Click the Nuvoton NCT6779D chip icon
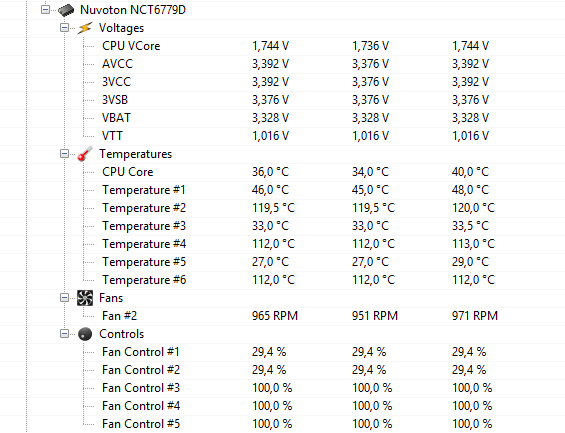The width and height of the screenshot is (565, 433). click(x=66, y=10)
